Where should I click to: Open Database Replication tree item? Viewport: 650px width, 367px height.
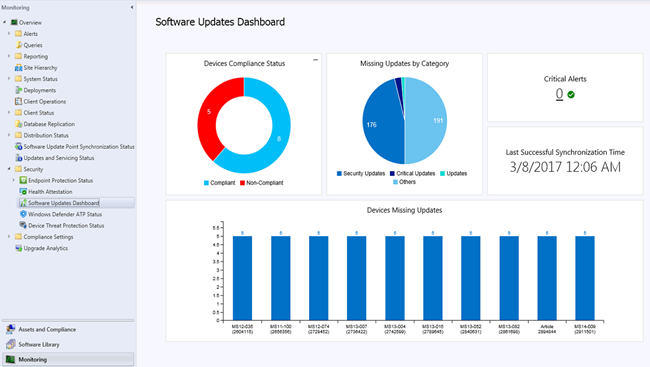click(x=49, y=124)
